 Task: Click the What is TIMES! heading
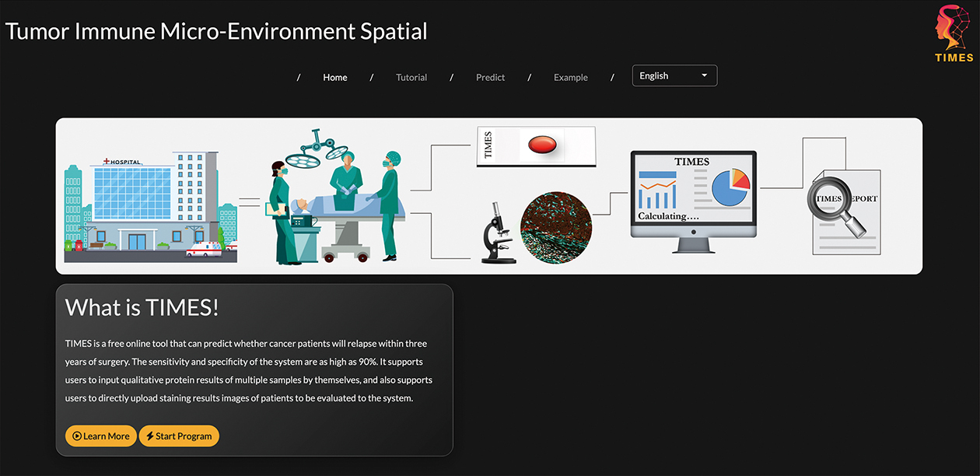pyautogui.click(x=142, y=307)
